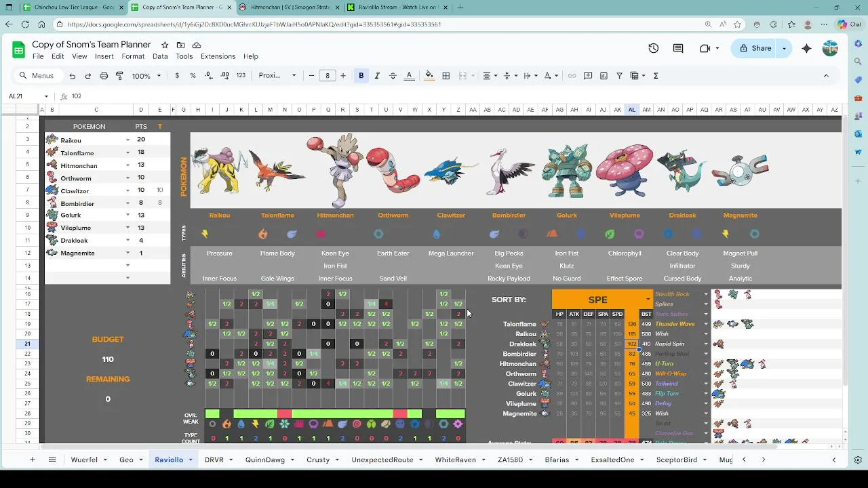Open the File menu
Viewport: 868px width, 488px height.
tap(38, 56)
